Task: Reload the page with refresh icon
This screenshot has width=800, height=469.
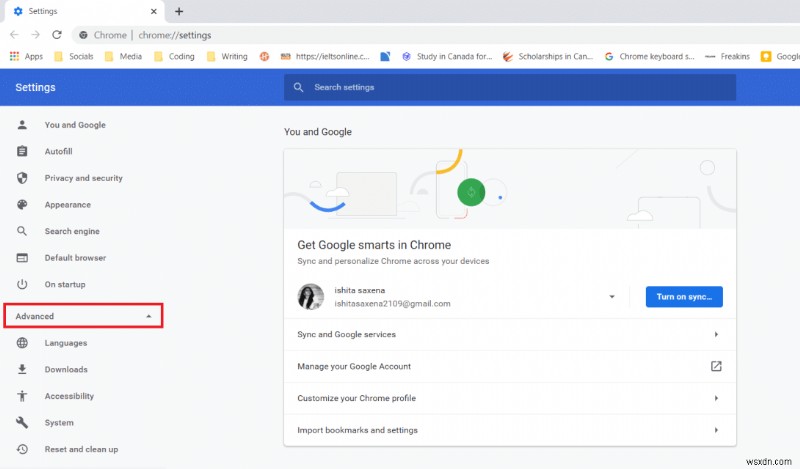Action: tap(57, 35)
